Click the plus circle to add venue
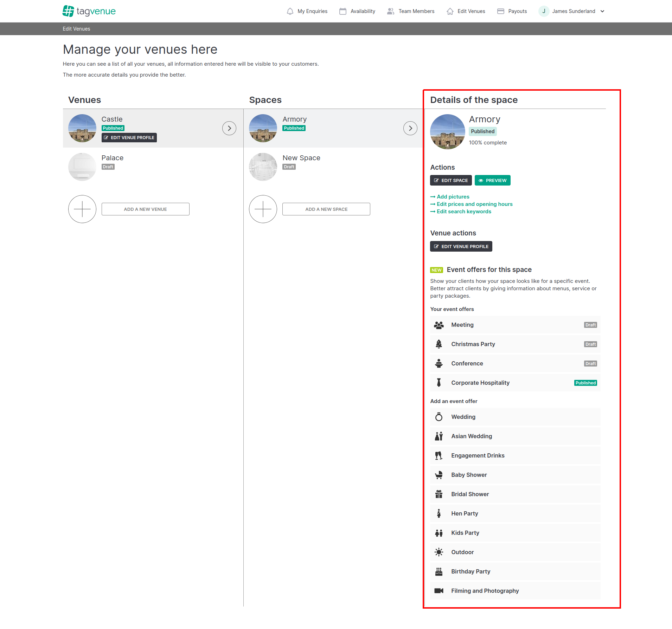 tap(82, 209)
